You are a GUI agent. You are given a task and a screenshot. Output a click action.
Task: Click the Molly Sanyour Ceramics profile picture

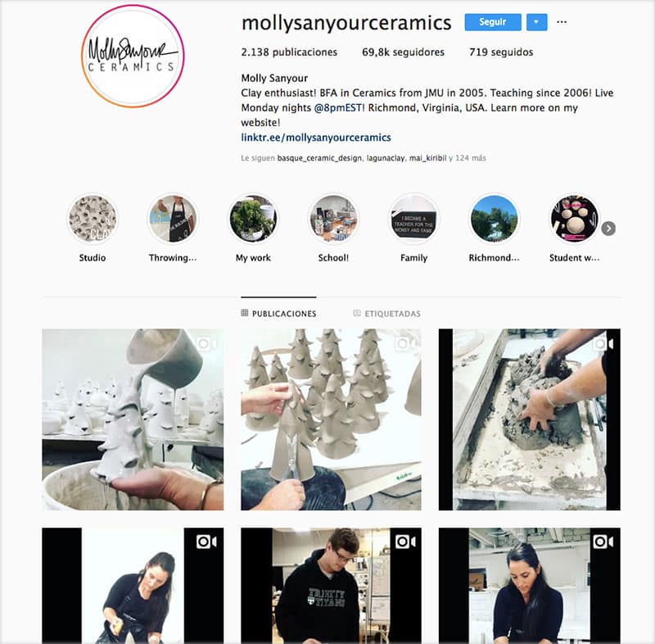pyautogui.click(x=133, y=57)
